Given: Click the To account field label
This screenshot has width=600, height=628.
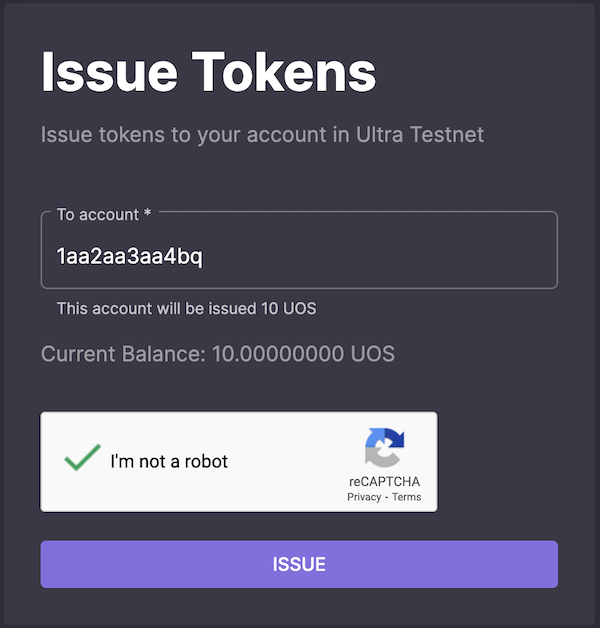Looking at the screenshot, I should point(104,215).
